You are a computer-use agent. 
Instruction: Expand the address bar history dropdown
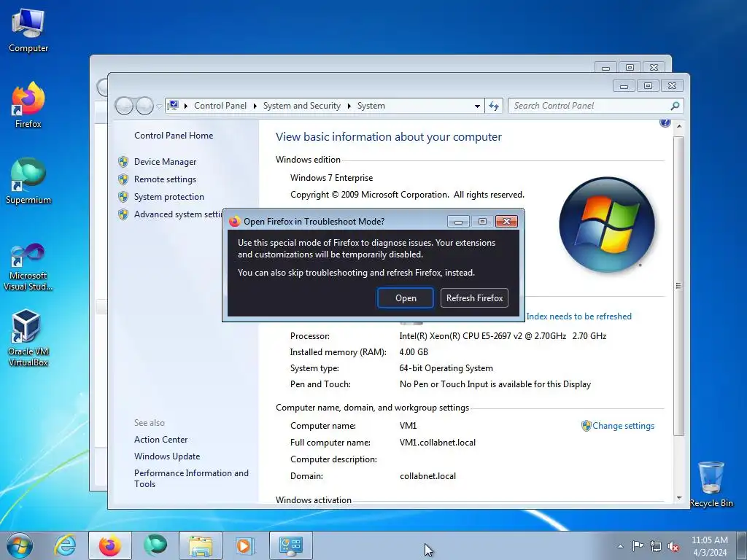point(477,106)
